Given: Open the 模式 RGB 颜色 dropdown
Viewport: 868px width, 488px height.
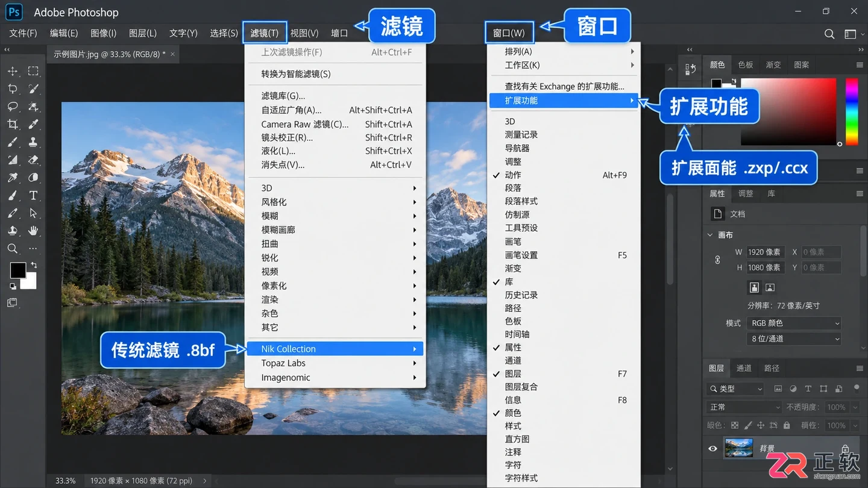Looking at the screenshot, I should (794, 323).
